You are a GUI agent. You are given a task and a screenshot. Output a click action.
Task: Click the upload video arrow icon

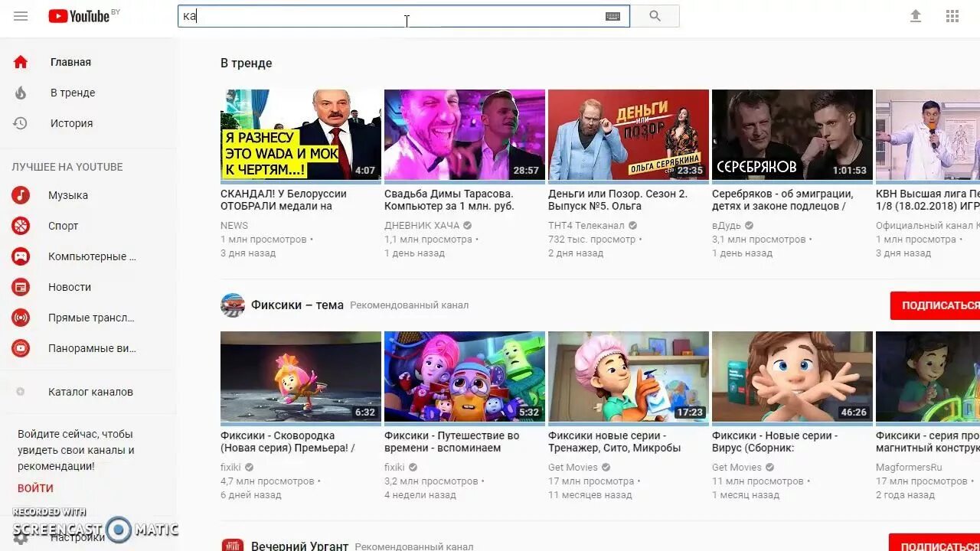coord(916,16)
